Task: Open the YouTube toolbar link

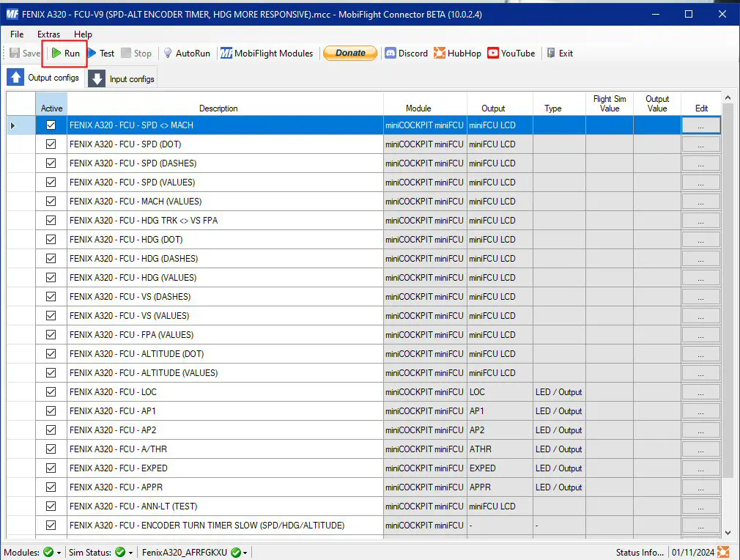Action: pos(511,53)
